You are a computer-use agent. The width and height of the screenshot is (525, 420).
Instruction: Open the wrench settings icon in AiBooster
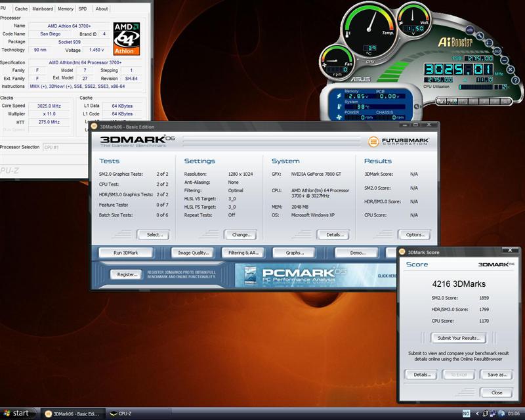480,36
